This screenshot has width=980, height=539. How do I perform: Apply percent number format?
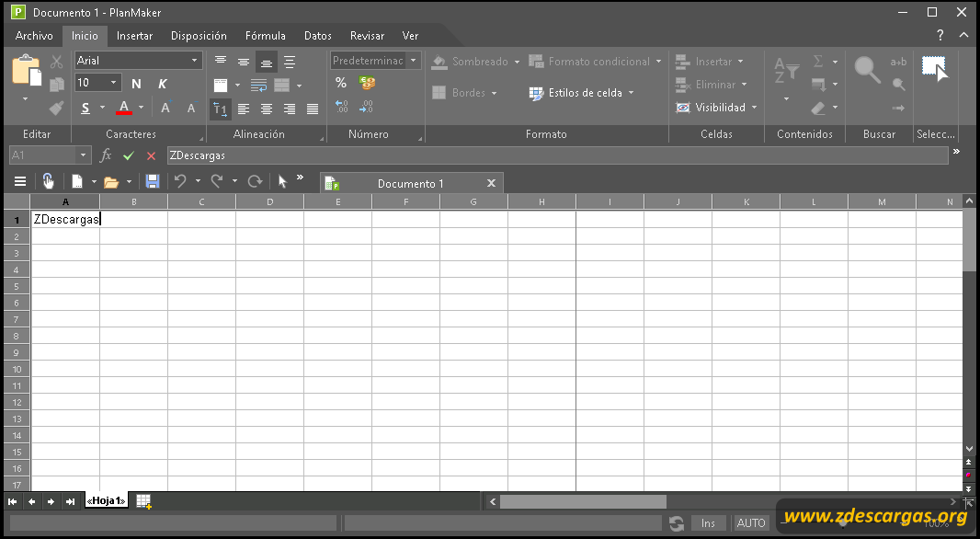click(x=341, y=83)
